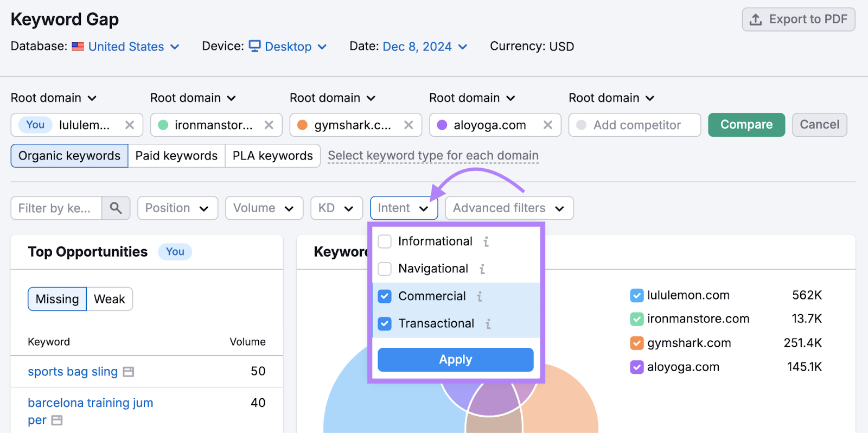Click the desktop monitor icon beside Device
This screenshot has width=868, height=433.
point(255,46)
